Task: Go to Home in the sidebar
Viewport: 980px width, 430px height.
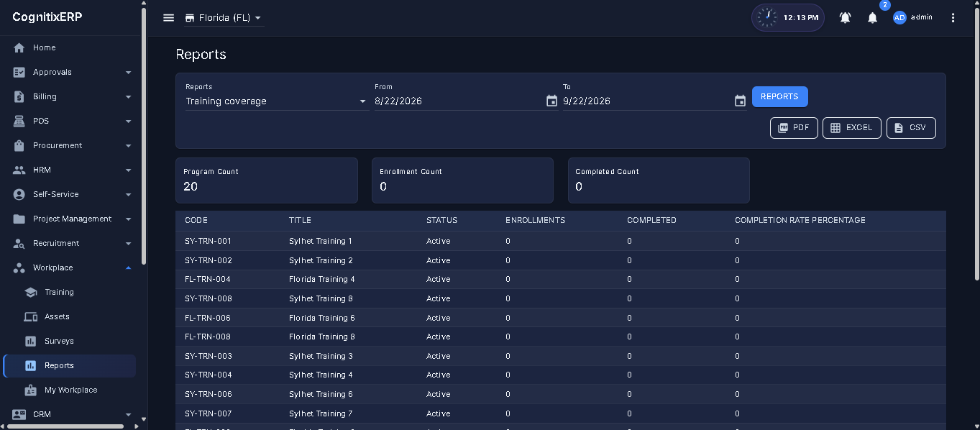Action: [x=70, y=47]
